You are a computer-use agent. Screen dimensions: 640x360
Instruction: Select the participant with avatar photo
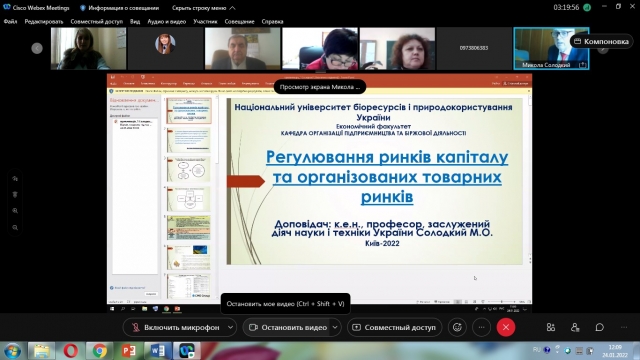point(165,48)
